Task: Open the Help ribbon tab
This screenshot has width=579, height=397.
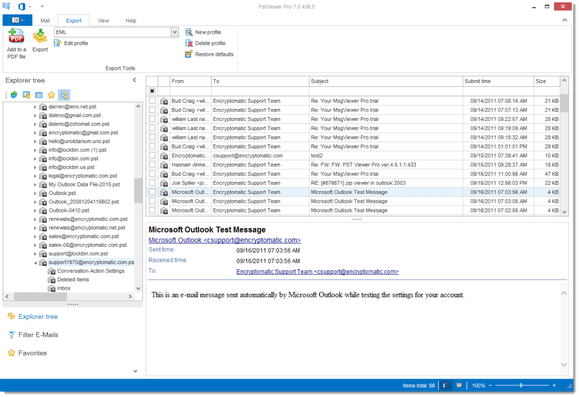Action: pos(131,21)
